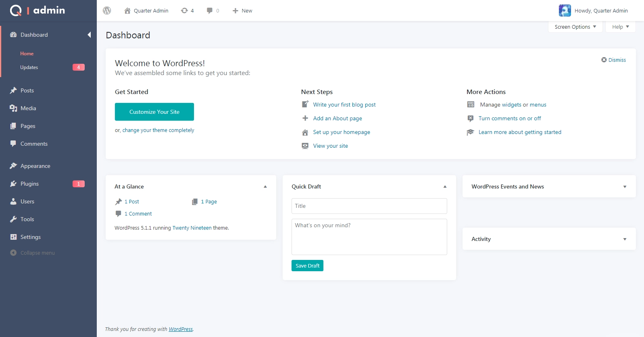Click the Appearance paintbrush icon
Image resolution: width=644 pixels, height=337 pixels.
[13, 166]
